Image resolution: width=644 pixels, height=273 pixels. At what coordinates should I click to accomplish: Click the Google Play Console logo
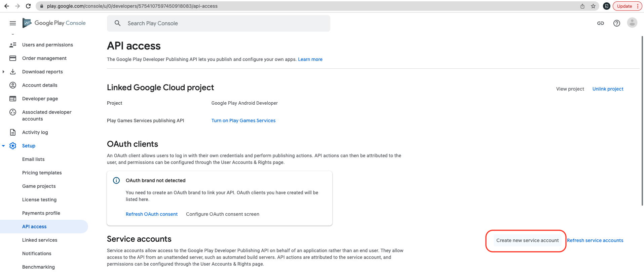point(54,23)
